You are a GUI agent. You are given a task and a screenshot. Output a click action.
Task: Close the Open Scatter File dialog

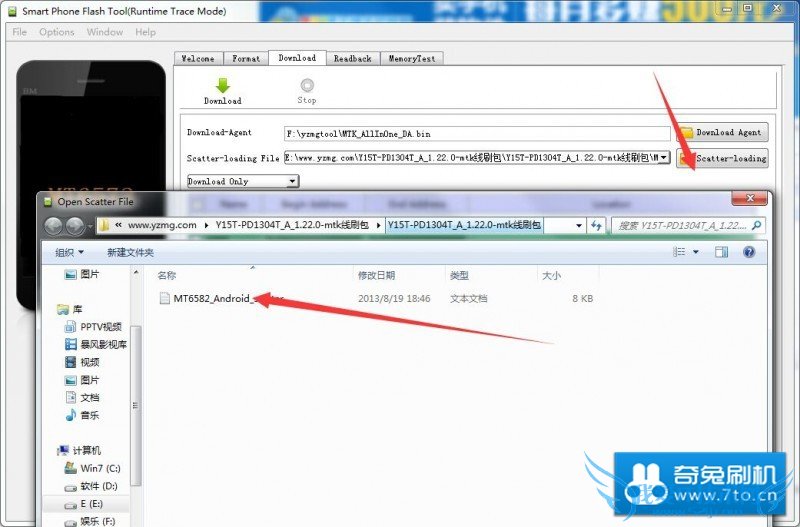[x=749, y=198]
